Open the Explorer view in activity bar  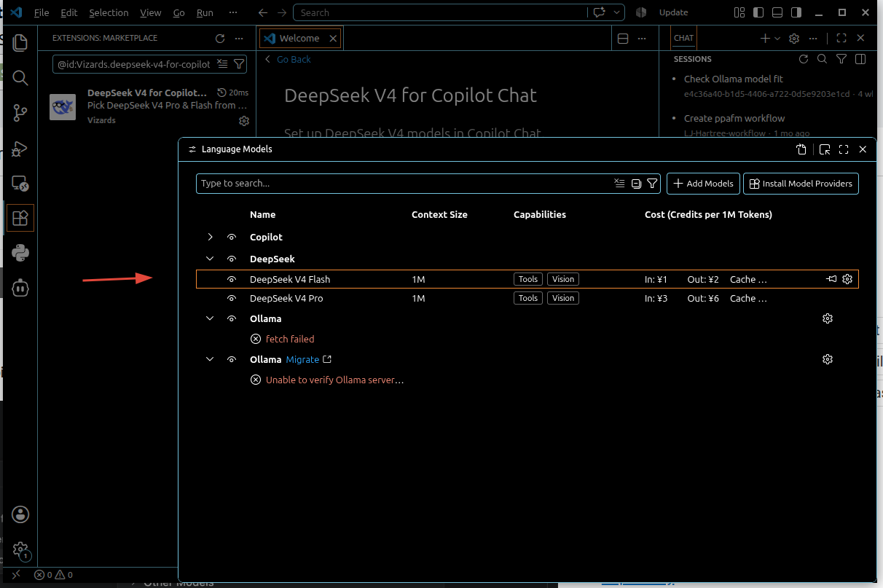click(x=20, y=42)
